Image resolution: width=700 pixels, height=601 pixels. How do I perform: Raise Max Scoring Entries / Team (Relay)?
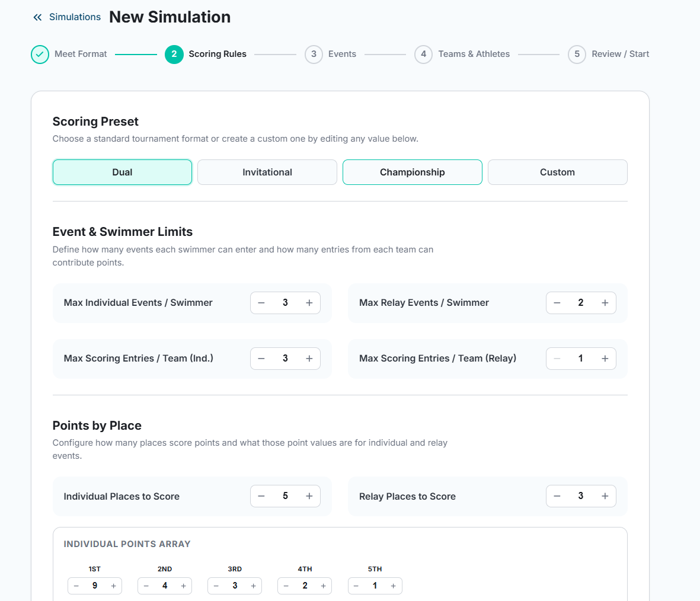click(605, 358)
